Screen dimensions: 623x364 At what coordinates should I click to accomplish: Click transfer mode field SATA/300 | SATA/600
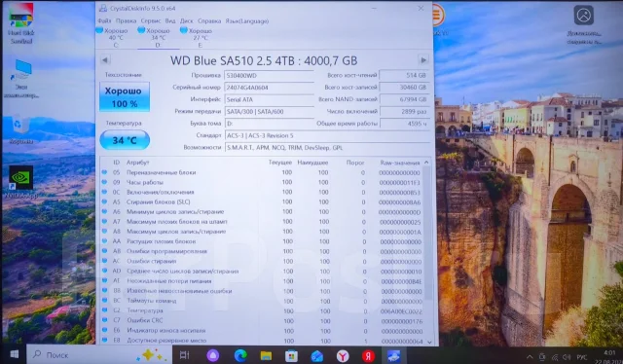point(269,112)
